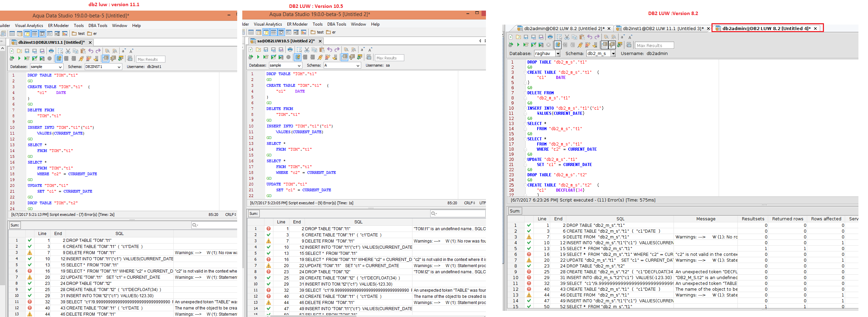Screen dimensions: 868x317
Task: Click uppercase A icon in sa@DB2LUW10.5 toolbar
Action: (370, 50)
